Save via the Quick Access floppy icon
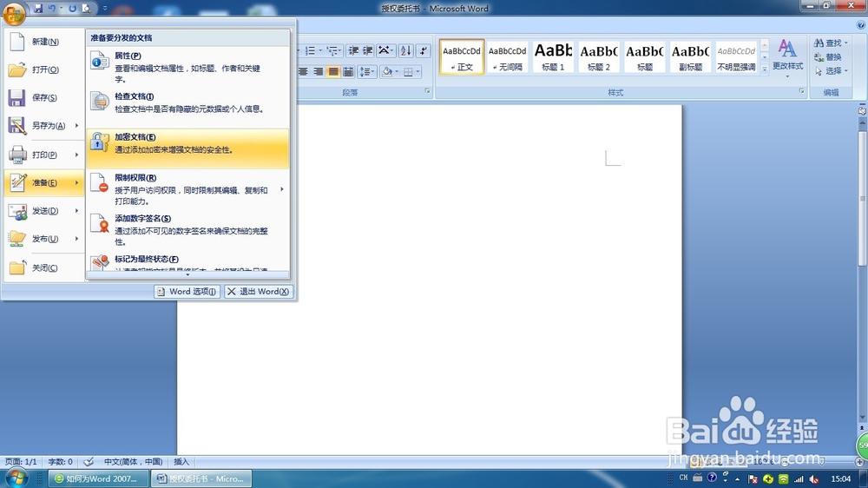The width and height of the screenshot is (868, 488). [38, 9]
